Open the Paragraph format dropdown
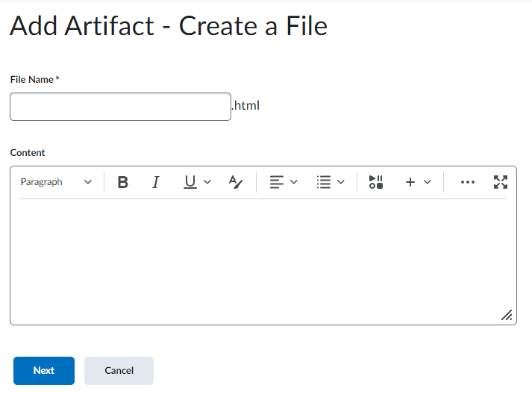Image resolution: width=532 pixels, height=394 pixels. click(x=56, y=182)
